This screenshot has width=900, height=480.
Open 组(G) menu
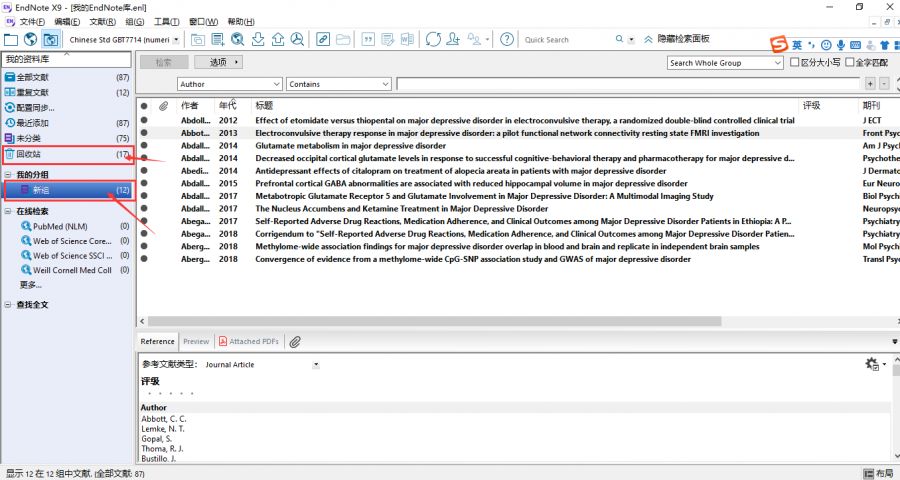click(135, 22)
